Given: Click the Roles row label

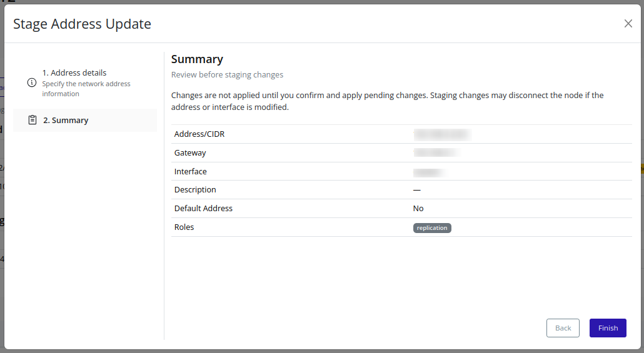Looking at the screenshot, I should [x=184, y=227].
